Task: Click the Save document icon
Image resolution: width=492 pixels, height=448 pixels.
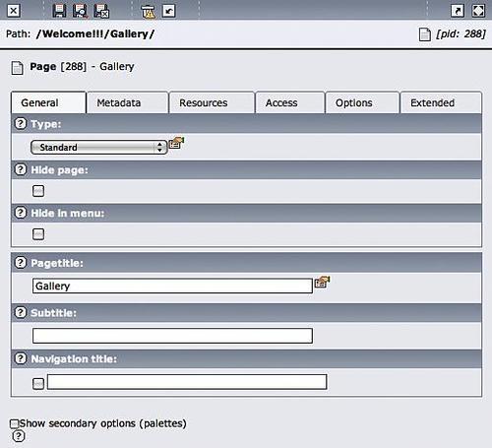Action: [59, 11]
